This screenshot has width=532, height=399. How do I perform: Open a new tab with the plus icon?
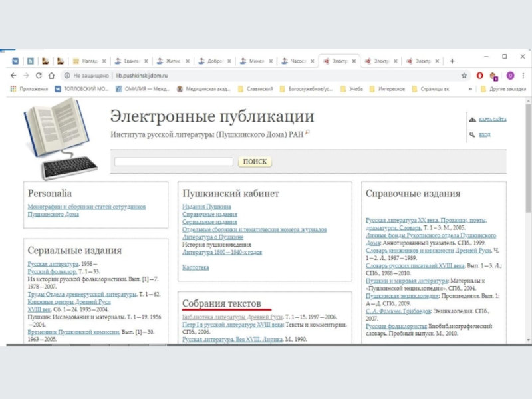[x=452, y=61]
